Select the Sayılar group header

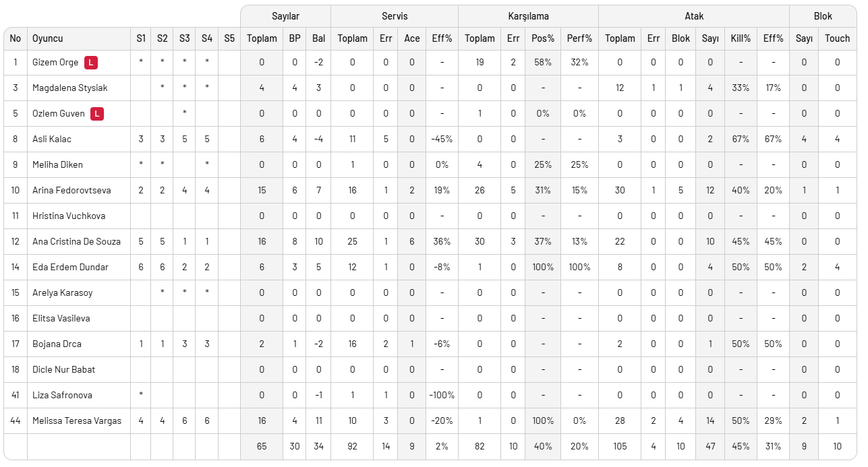click(x=285, y=16)
